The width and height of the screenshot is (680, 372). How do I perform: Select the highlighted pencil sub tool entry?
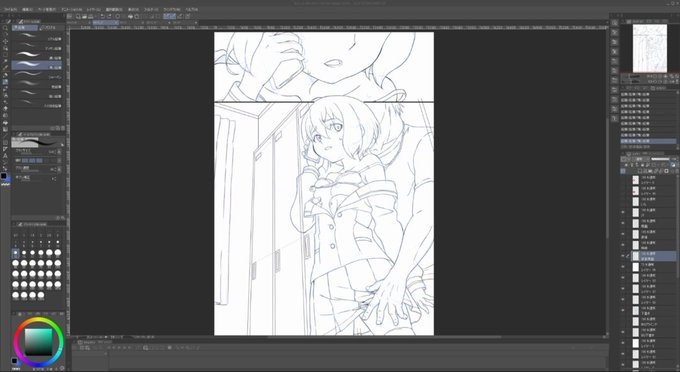[x=37, y=65]
